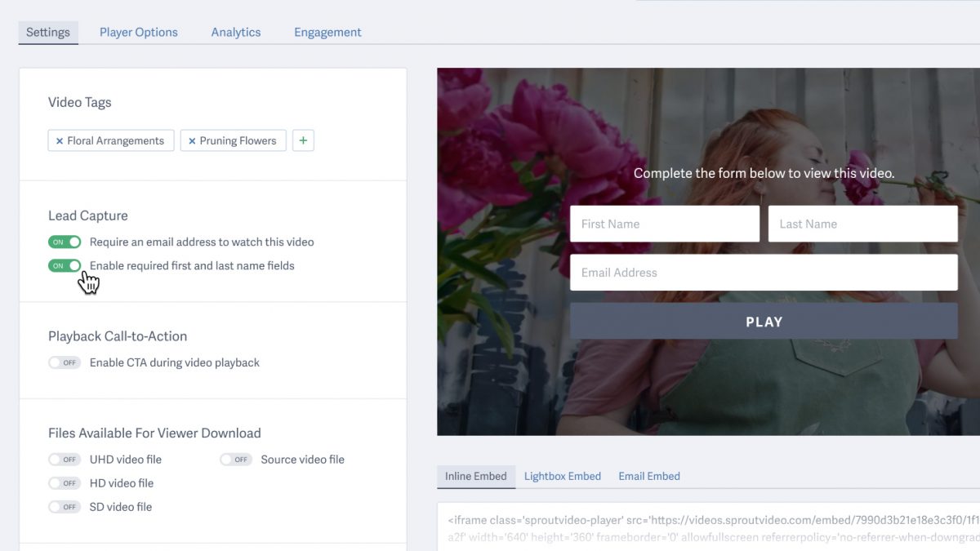The image size is (980, 551).
Task: Switch to the Player Options tab
Action: pyautogui.click(x=138, y=32)
